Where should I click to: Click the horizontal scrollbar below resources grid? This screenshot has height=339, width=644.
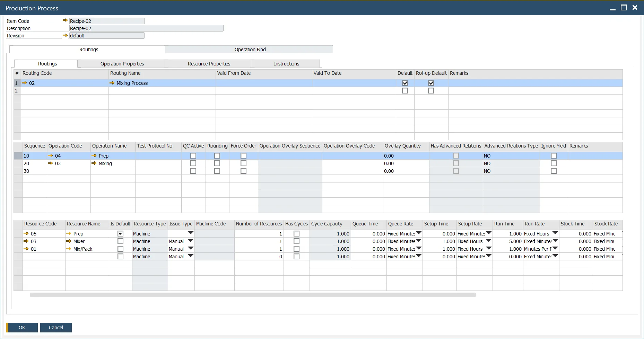(252, 295)
